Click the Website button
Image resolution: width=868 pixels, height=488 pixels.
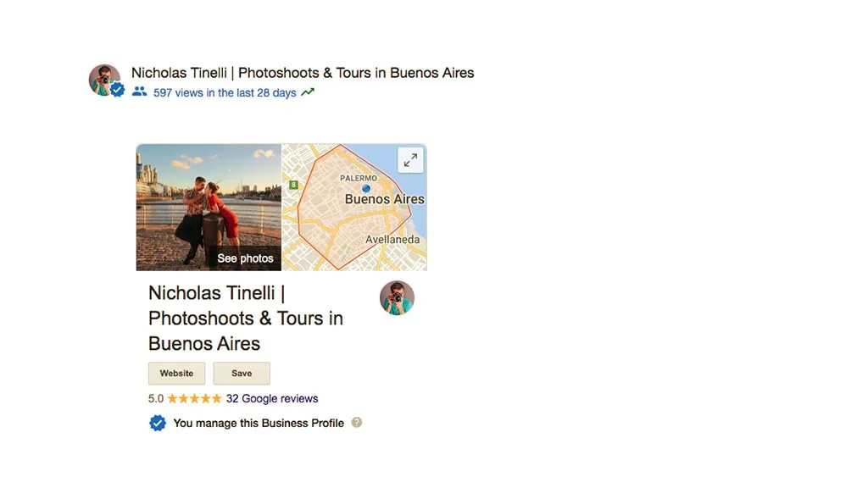point(176,373)
